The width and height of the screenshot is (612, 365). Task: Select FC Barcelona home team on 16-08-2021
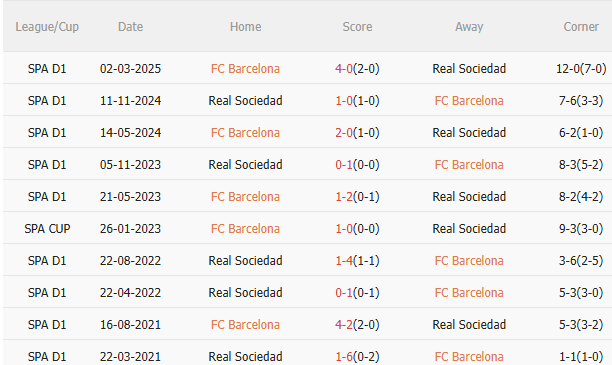tap(245, 325)
